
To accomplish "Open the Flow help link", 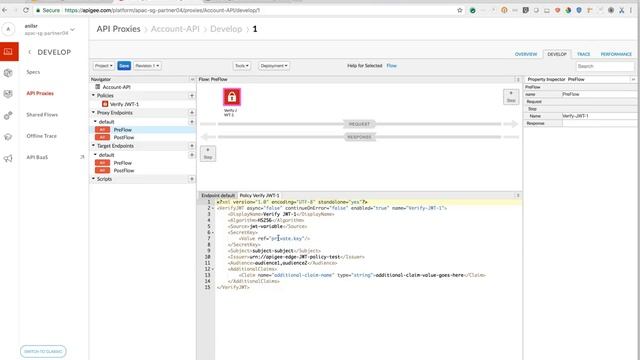I will click(x=391, y=66).
